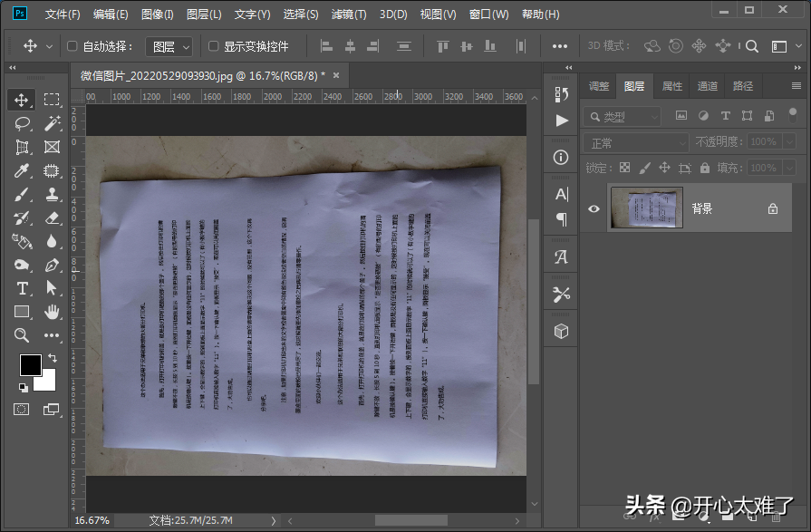This screenshot has width=811, height=532.
Task: Select the Rectangular Marquee tool
Action: [x=52, y=100]
